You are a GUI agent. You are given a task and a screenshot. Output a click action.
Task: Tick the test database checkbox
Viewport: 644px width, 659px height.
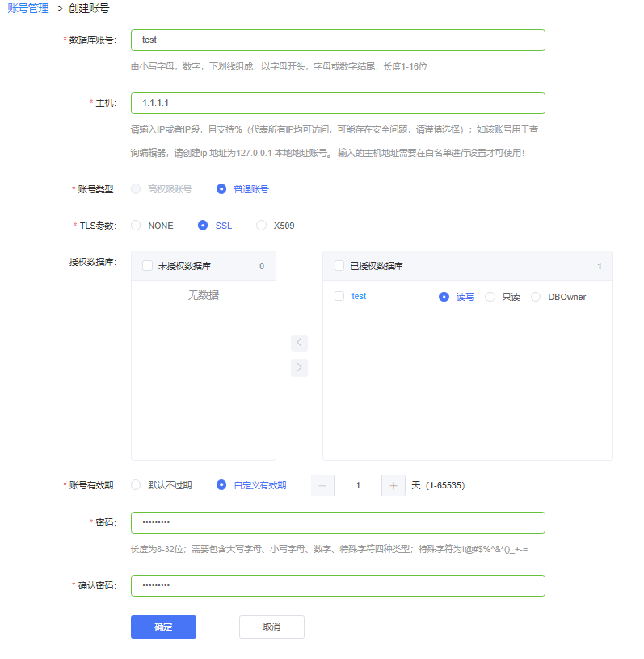(x=339, y=297)
